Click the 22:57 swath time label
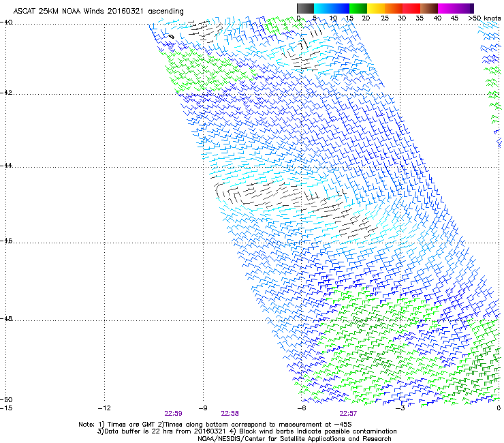This screenshot has width=504, height=443. click(348, 414)
